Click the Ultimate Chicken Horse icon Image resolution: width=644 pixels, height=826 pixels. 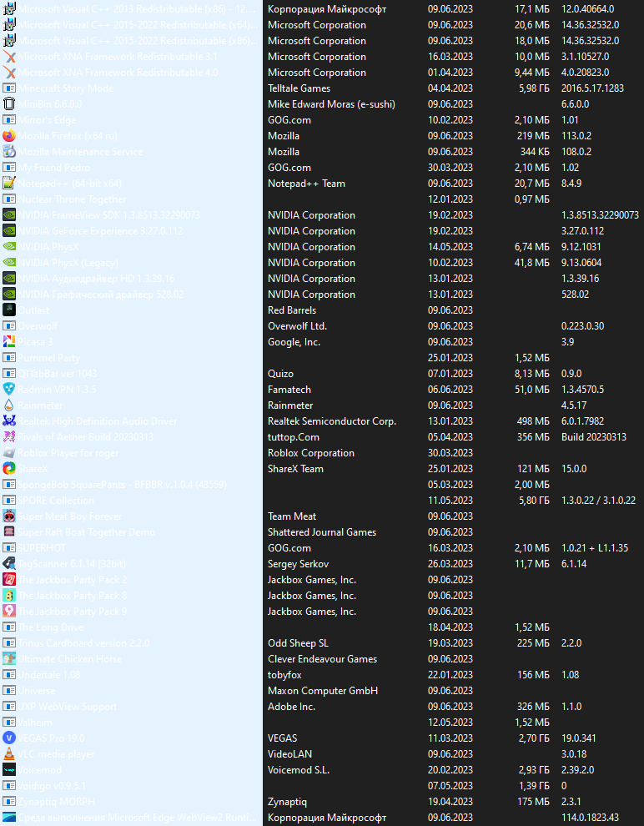(9, 659)
